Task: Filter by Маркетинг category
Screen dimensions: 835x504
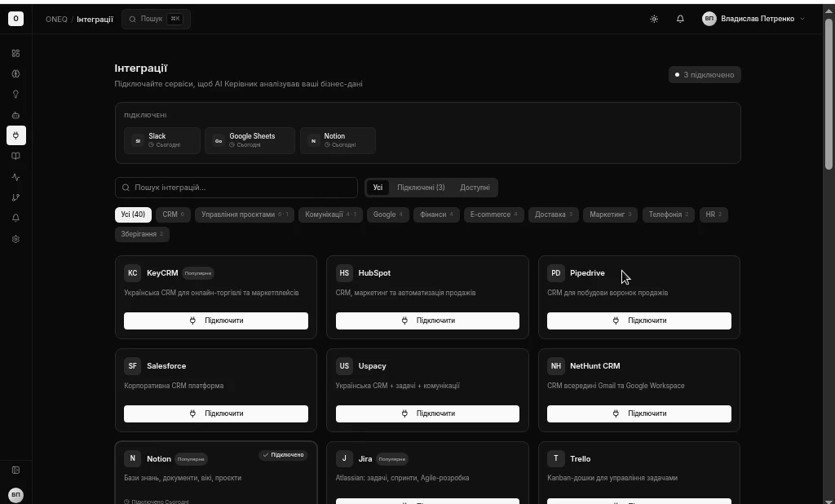Action: click(x=610, y=214)
